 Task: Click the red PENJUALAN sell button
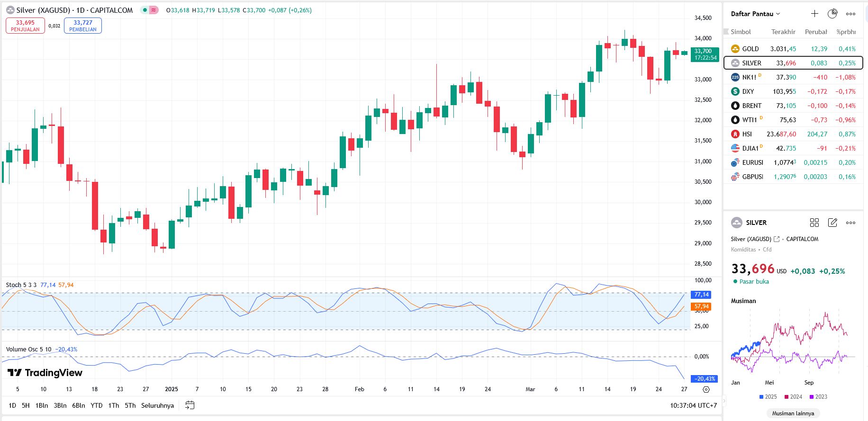click(25, 26)
